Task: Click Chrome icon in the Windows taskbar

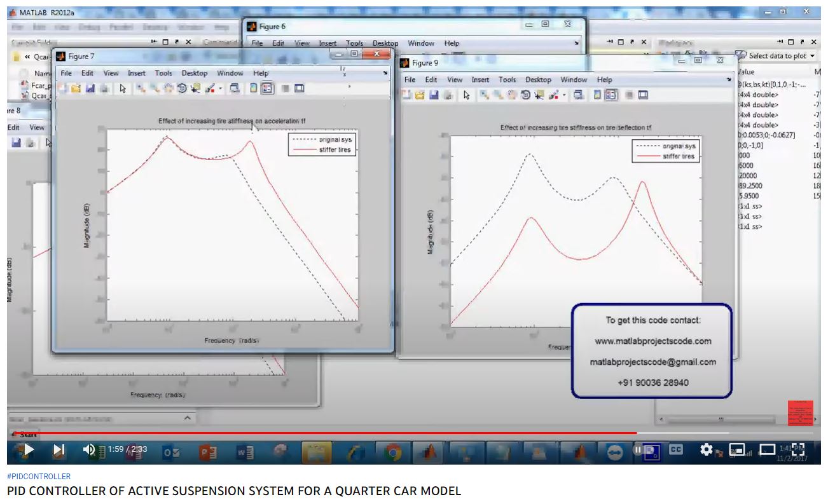Action: coord(393,452)
